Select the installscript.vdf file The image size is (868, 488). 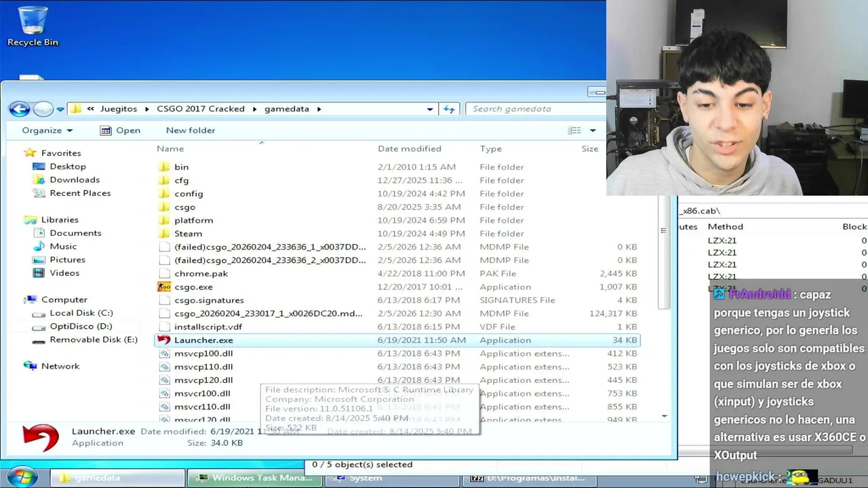208,327
